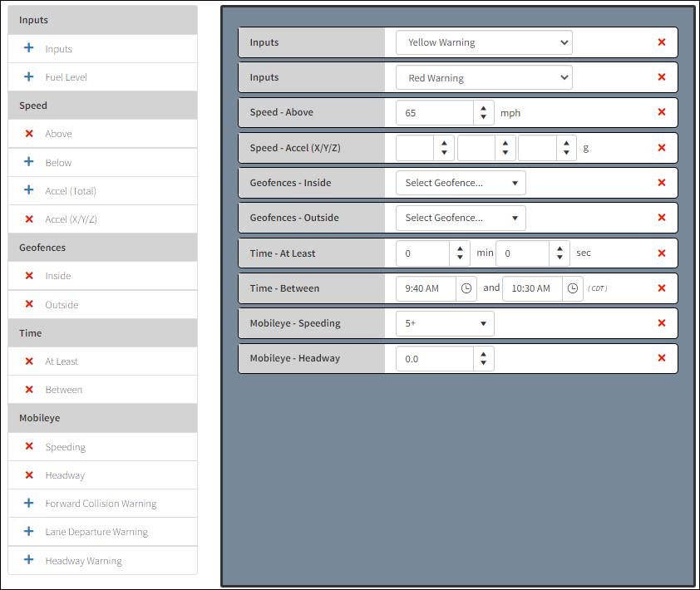
Task: Add the Accel (Total) condition via its plus icon
Action: click(28, 190)
